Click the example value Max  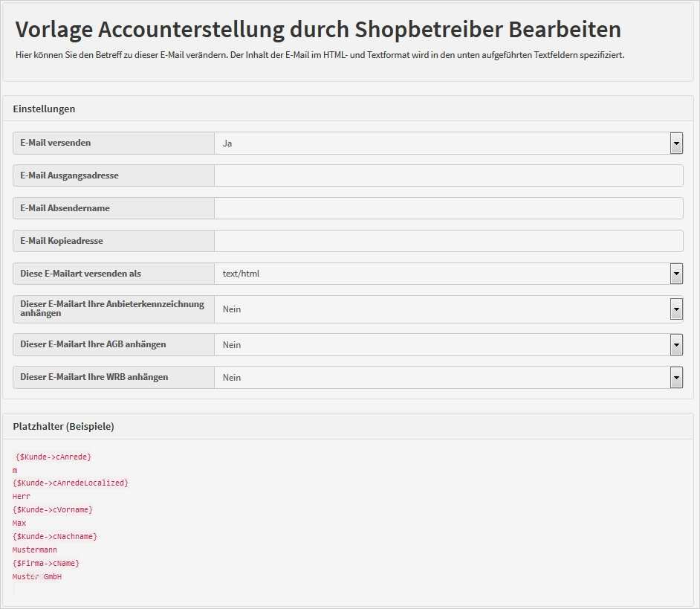(x=19, y=523)
